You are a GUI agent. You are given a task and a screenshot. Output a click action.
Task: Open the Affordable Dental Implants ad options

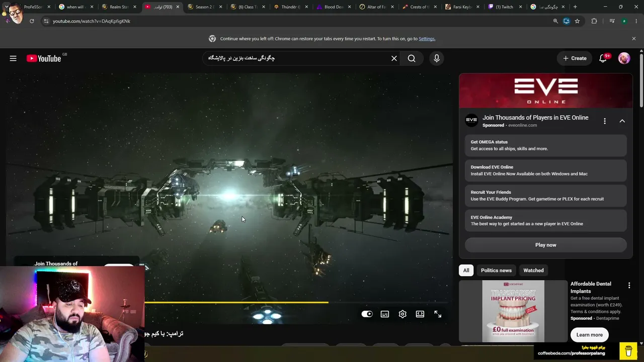(629, 286)
